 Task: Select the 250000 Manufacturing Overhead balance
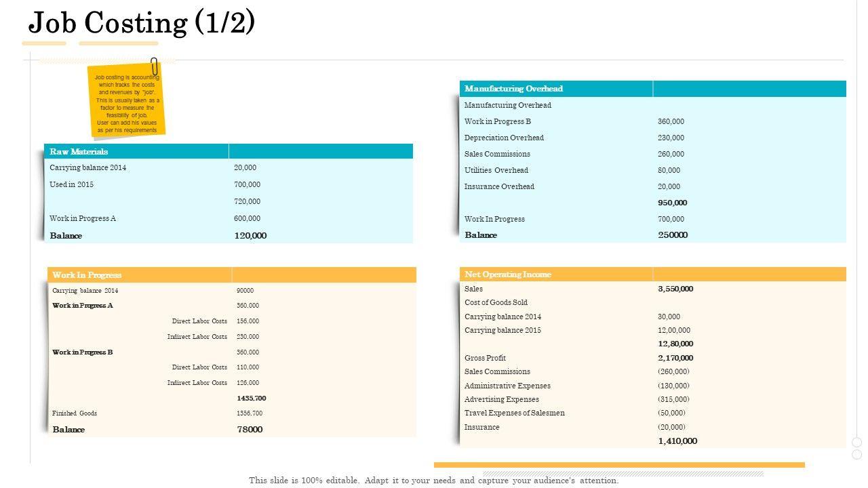coord(673,235)
